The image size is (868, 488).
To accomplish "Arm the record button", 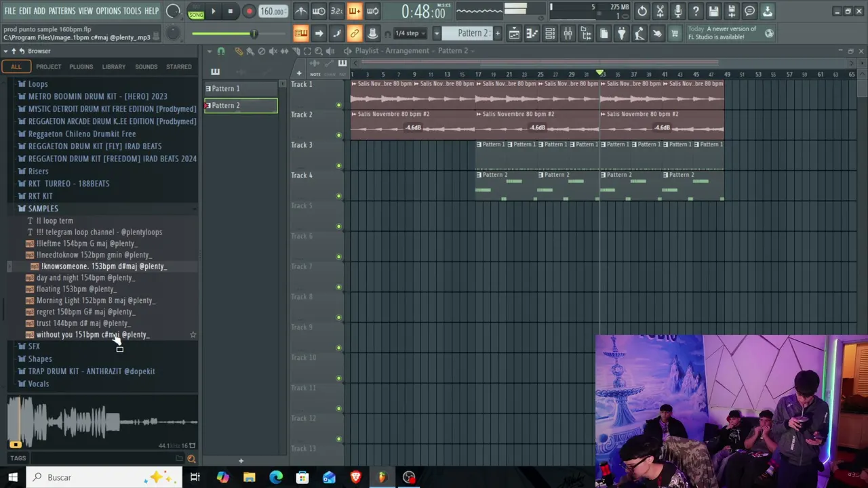I will [x=249, y=11].
